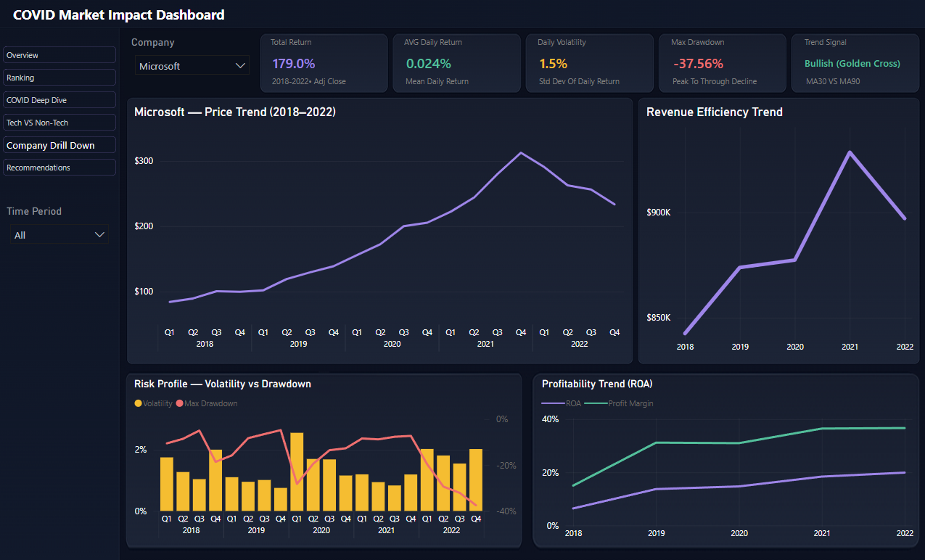This screenshot has height=560, width=925.
Task: Click the Peak To Through Decline subtitle
Action: [x=715, y=81]
